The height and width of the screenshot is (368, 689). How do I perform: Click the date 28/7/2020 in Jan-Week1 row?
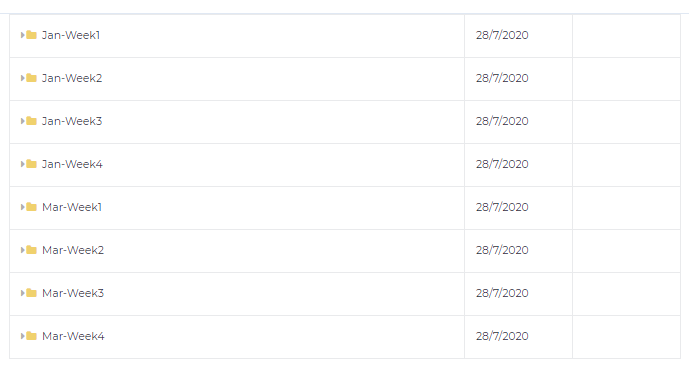click(502, 35)
